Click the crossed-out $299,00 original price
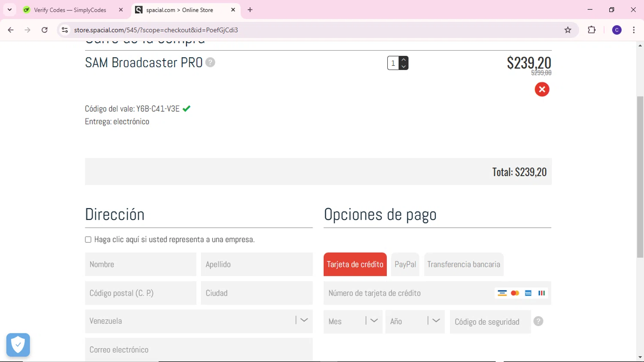 (541, 73)
